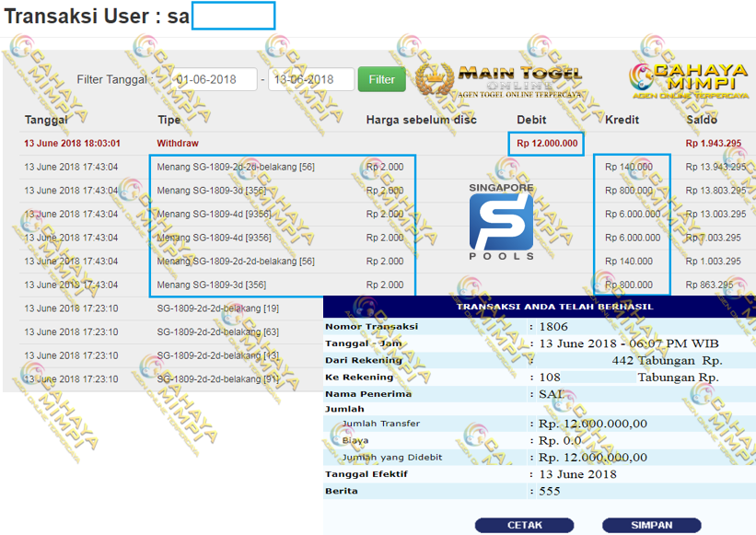Click the CETAK button
Image resolution: width=756 pixels, height=535 pixels.
coord(524,525)
